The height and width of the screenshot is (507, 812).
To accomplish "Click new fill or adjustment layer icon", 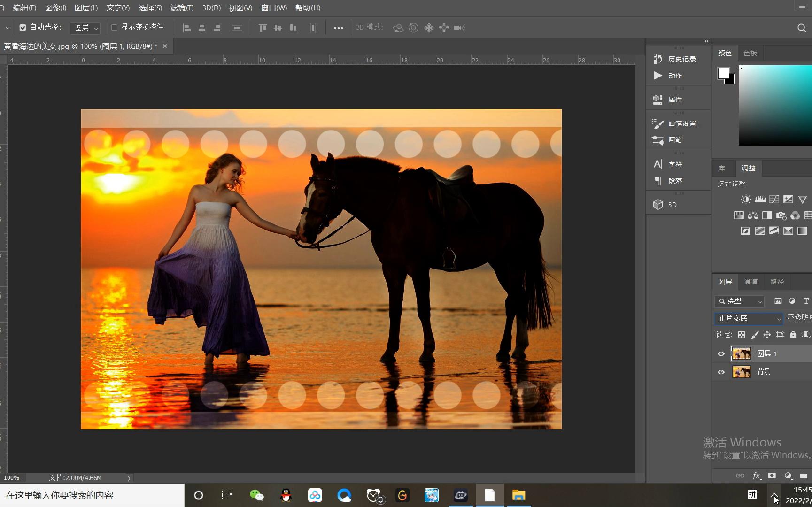I will click(x=788, y=476).
